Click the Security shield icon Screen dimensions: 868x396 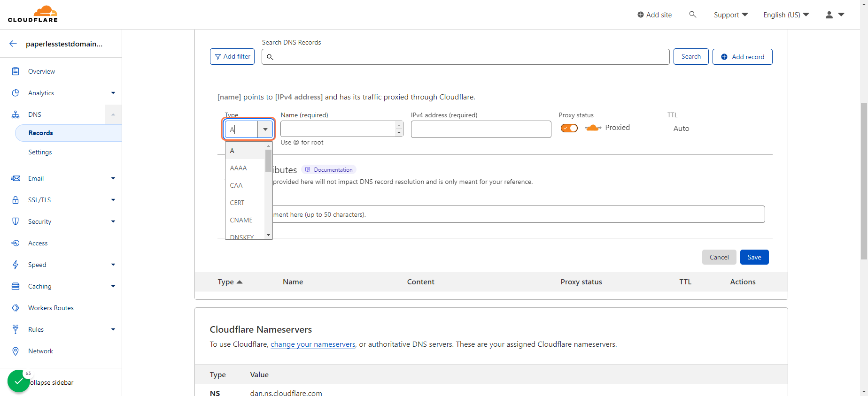tap(15, 221)
